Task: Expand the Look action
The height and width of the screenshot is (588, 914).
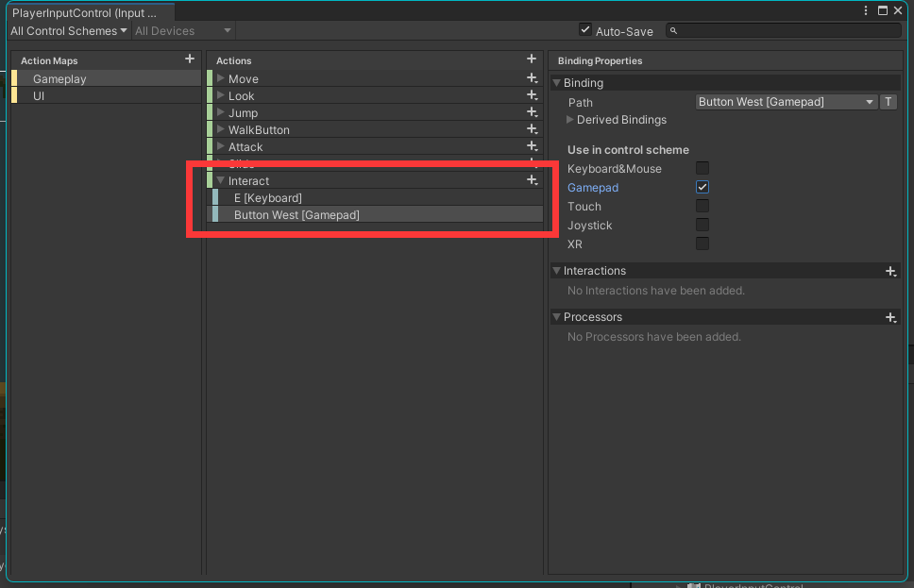Action: 221,95
